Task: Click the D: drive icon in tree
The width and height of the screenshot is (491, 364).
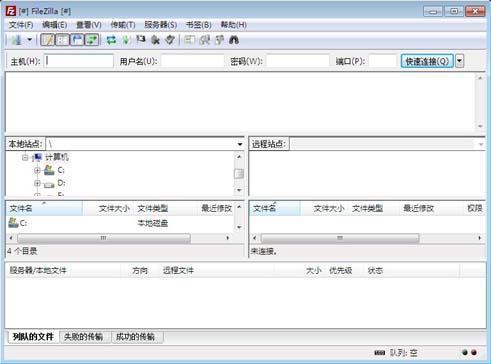Action: (49, 183)
